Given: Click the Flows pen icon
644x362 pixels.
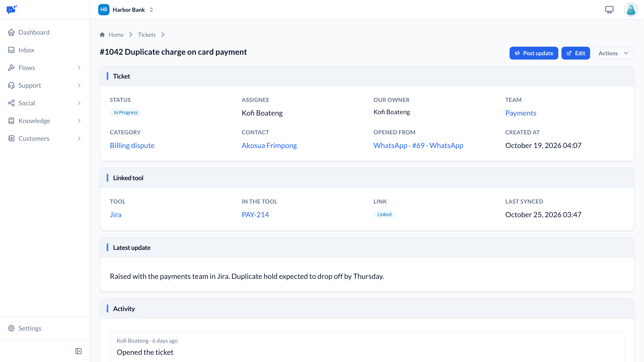Looking at the screenshot, I should tap(11, 68).
